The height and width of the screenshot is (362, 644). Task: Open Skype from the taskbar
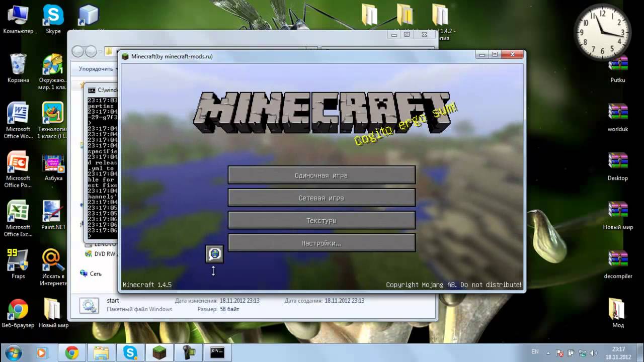pos(130,352)
